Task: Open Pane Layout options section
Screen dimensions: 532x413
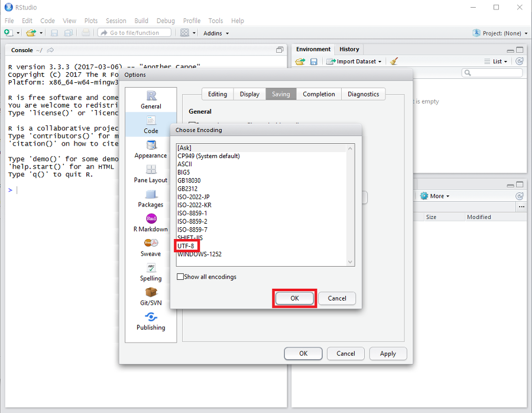Action: (x=151, y=174)
